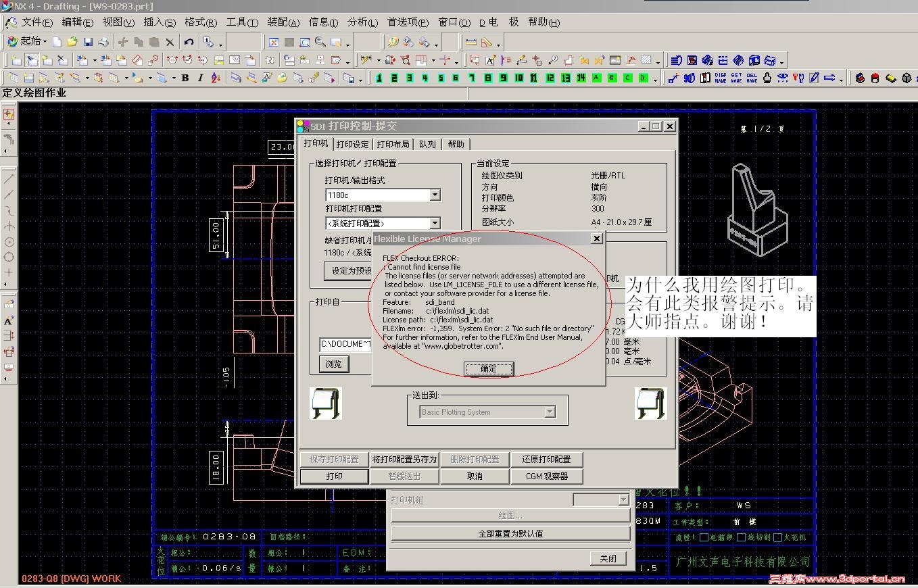Click the eye icon in the toolbar

tap(783, 78)
